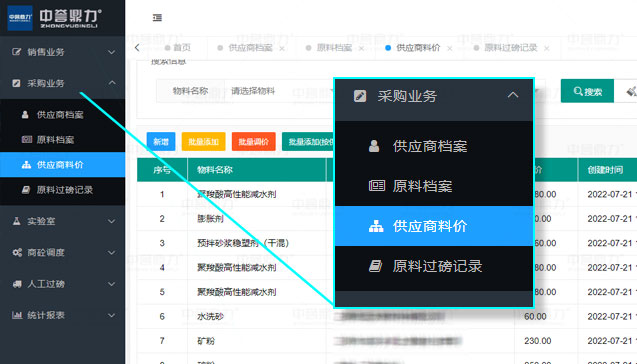
Task: Click the 原料过磅记录 book icon in sidebar
Action: coord(26,190)
